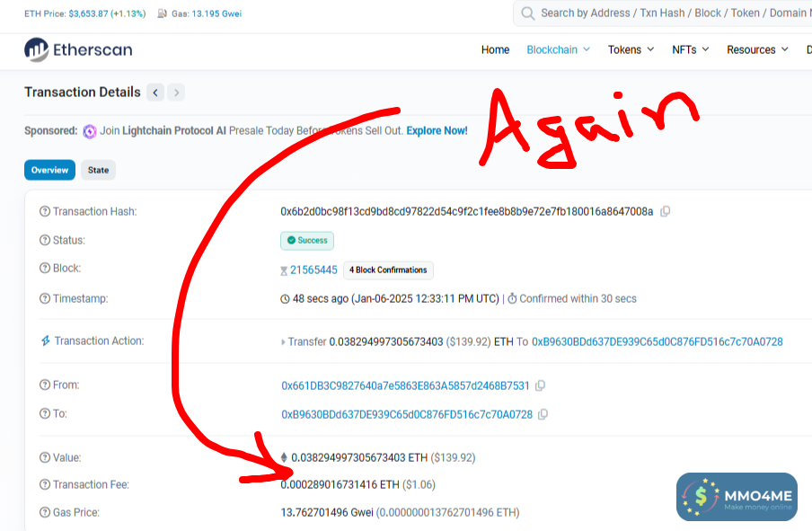The image size is (812, 531).
Task: Click the Success status badge
Action: 307,241
